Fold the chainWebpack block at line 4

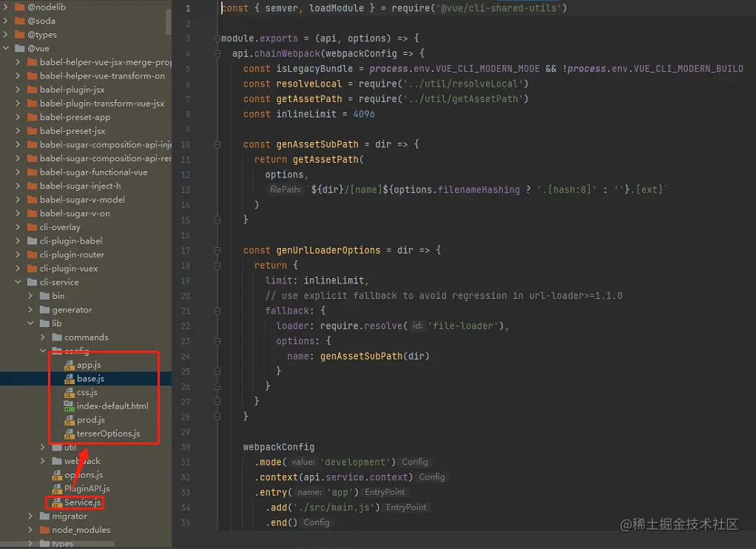(x=217, y=53)
